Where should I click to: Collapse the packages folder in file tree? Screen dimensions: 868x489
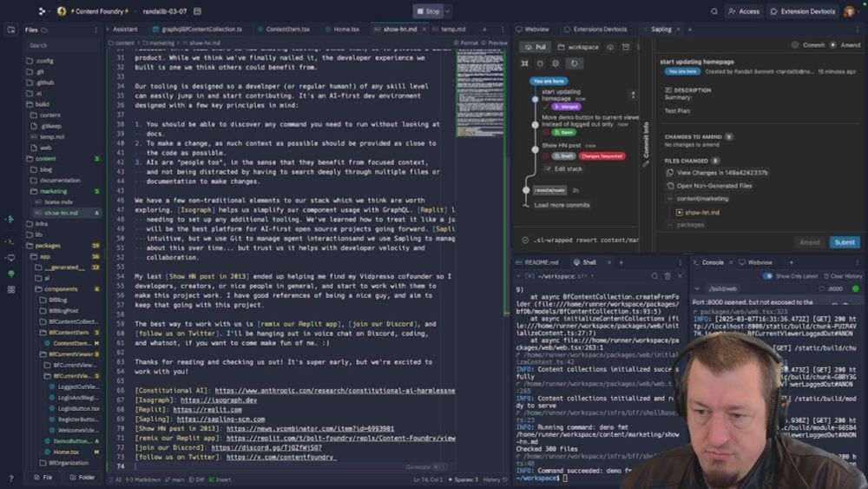click(48, 245)
